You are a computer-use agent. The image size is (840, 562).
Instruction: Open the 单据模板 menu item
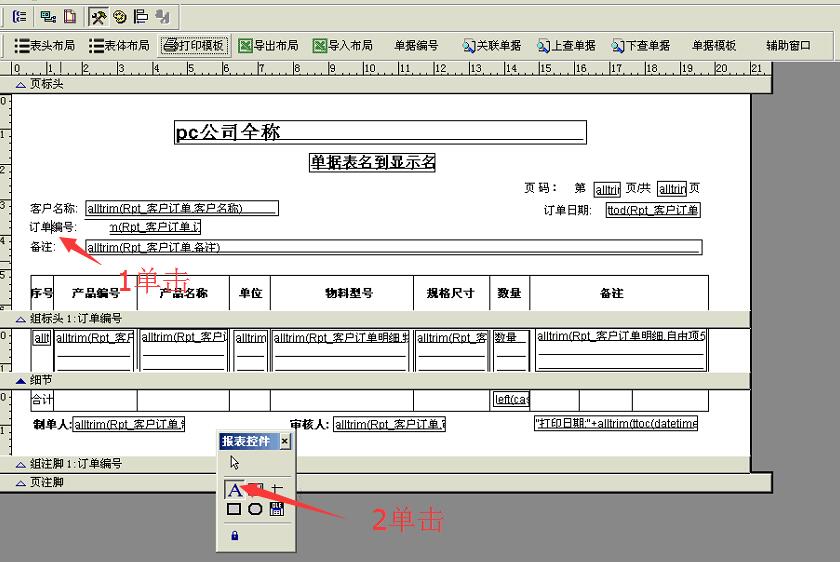point(714,45)
